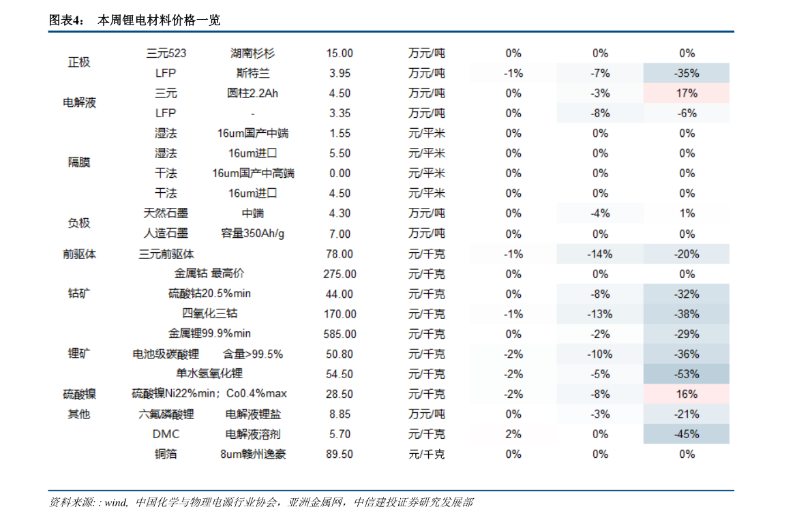Click the 天然石墨 row label
Viewport: 812px width, 522px height.
click(x=166, y=213)
